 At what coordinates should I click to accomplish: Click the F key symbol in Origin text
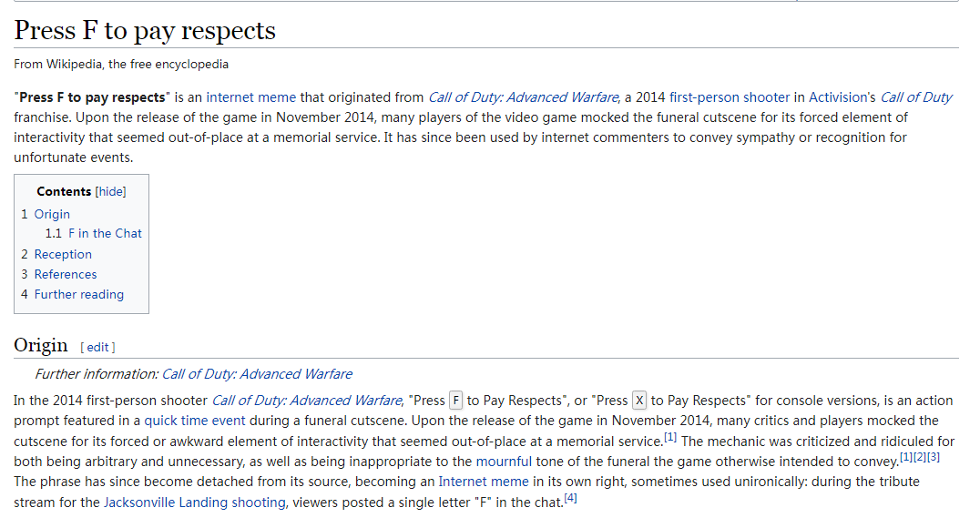[x=456, y=401]
